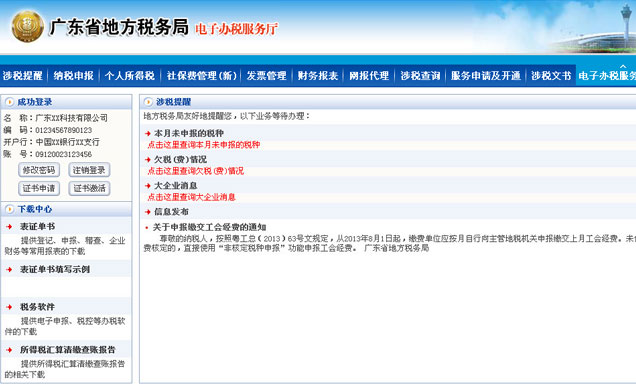Click red arrow next to 欠税(费)情况
The height and width of the screenshot is (387, 636).
coord(148,160)
